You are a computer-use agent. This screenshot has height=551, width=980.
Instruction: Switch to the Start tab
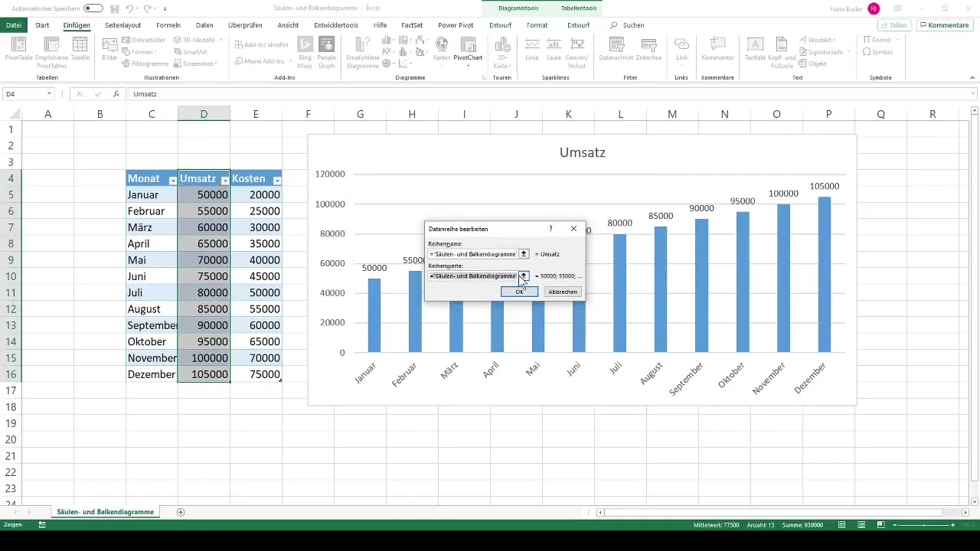click(42, 25)
